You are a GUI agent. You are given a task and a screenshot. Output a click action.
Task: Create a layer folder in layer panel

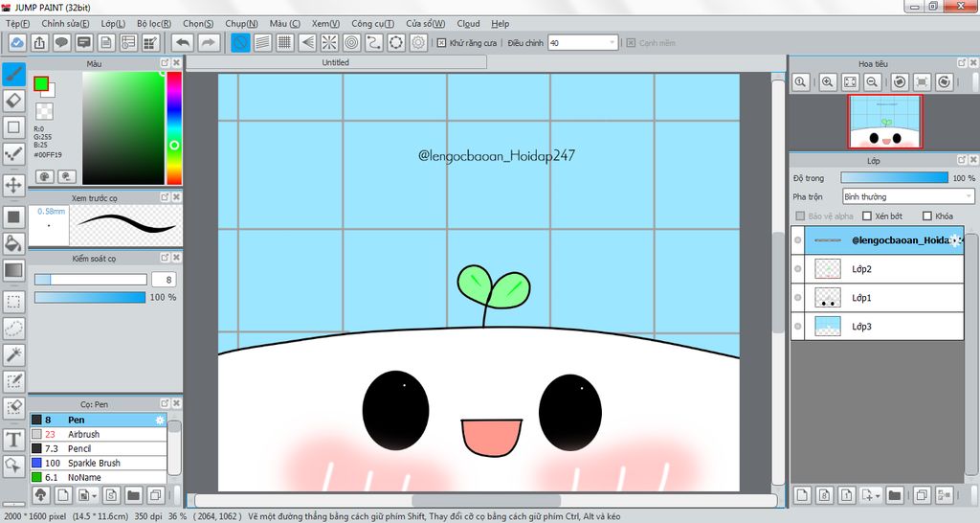(x=895, y=495)
